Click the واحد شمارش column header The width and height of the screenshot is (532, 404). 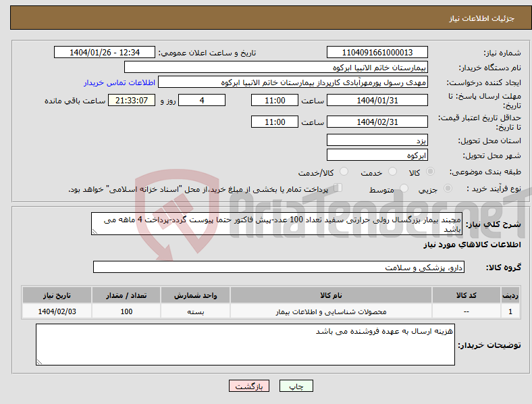tap(195, 295)
